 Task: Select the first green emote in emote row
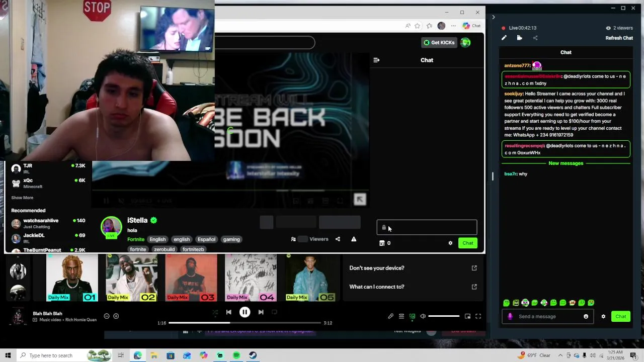point(506,303)
